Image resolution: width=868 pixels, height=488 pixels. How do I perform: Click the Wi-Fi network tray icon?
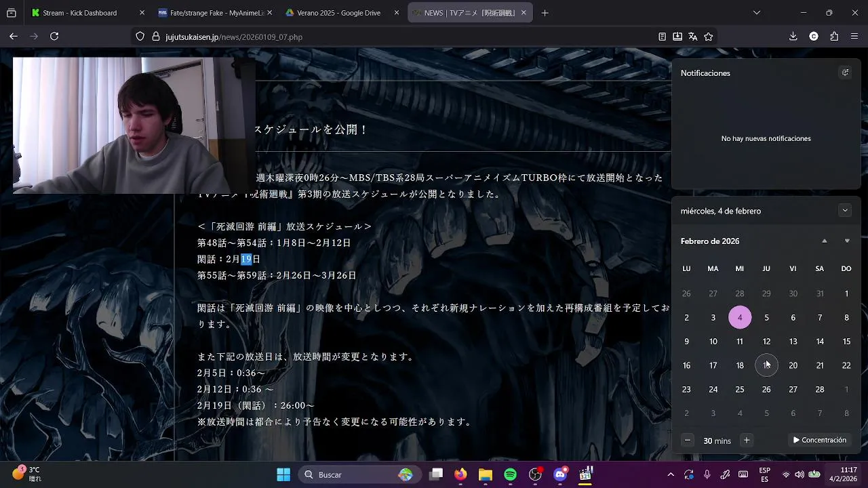pyautogui.click(x=786, y=474)
